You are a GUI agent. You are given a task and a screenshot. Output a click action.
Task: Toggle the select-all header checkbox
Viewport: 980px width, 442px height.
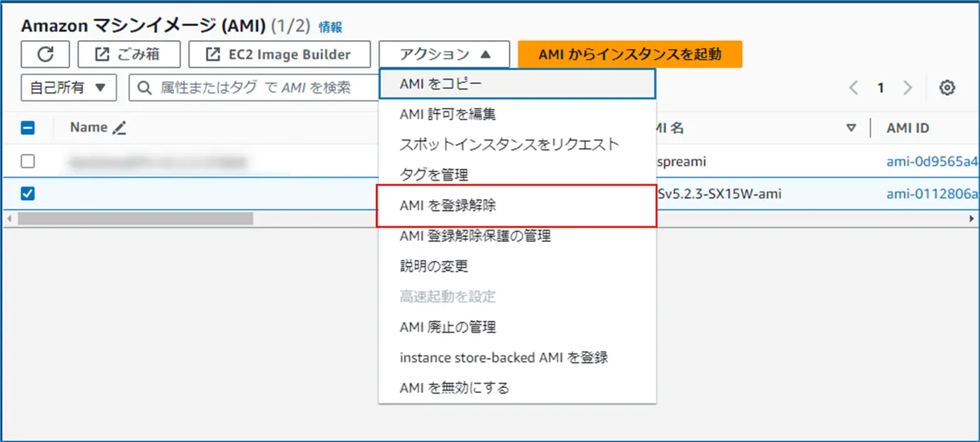tap(28, 128)
